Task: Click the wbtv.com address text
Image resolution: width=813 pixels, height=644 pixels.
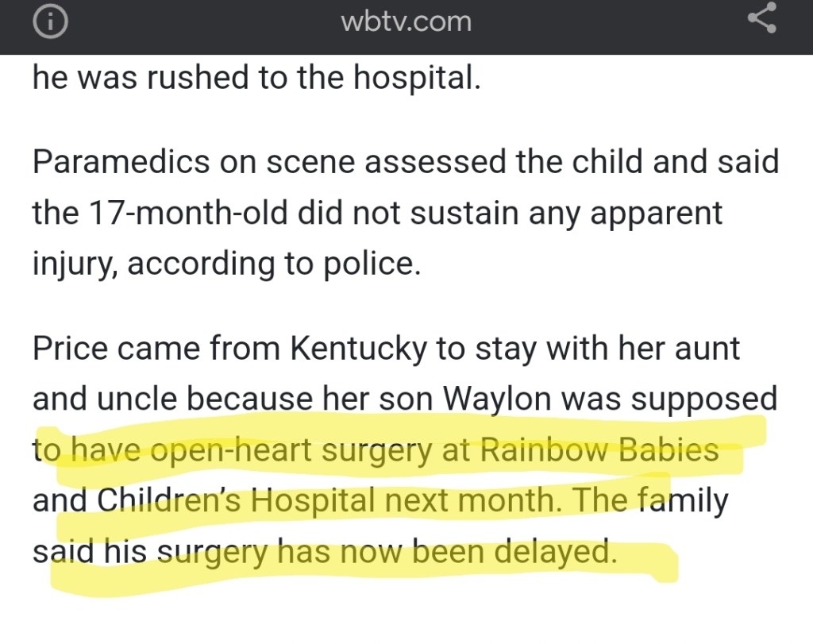Action: coord(406,21)
